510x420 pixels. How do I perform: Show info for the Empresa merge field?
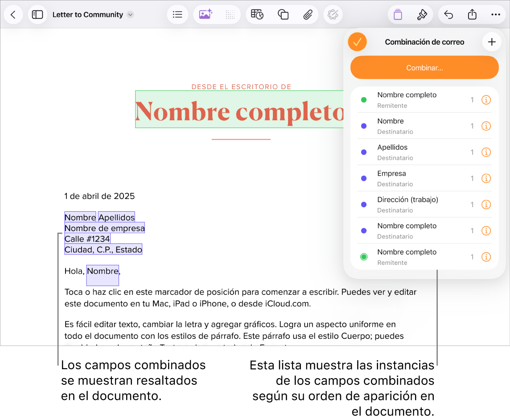coord(486,178)
